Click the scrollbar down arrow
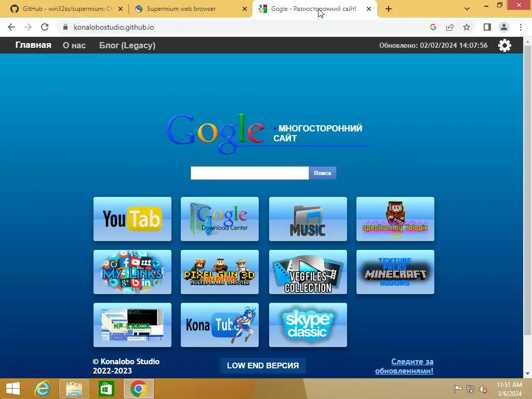Image resolution: width=532 pixels, height=399 pixels. pos(527,374)
